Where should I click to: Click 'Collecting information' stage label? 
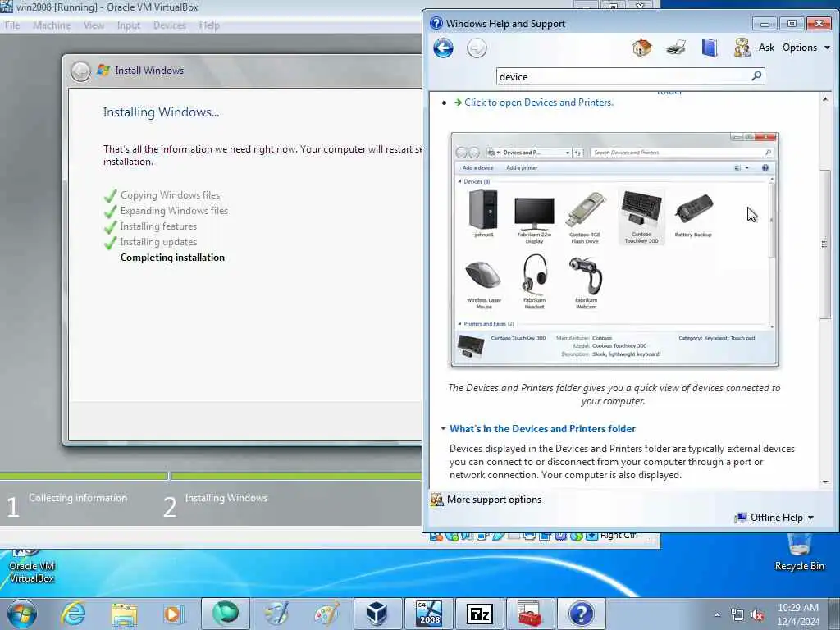78,498
